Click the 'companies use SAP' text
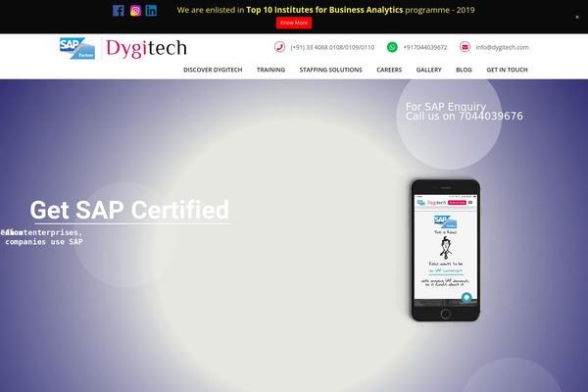Image resolution: width=588 pixels, height=392 pixels. pos(44,242)
